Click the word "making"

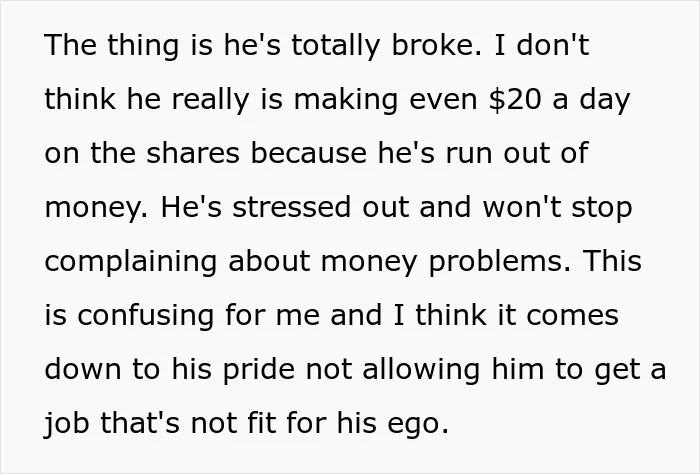[346, 99]
